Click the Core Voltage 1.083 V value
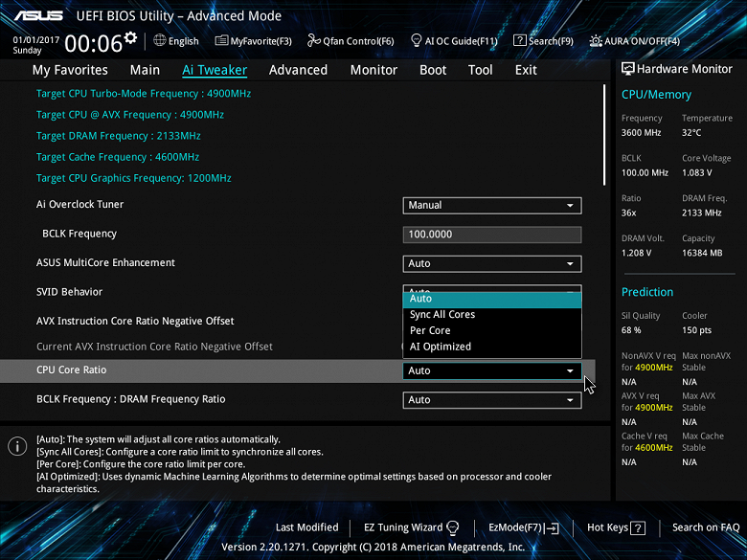 [697, 173]
